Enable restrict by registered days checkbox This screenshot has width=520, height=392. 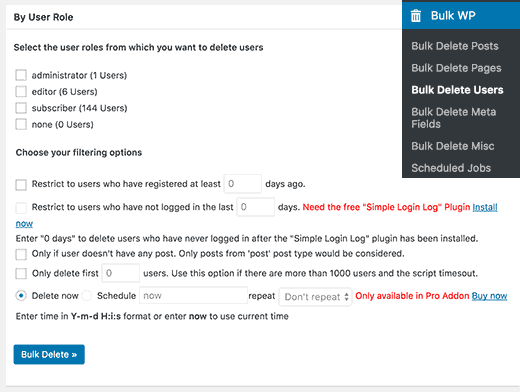click(21, 185)
